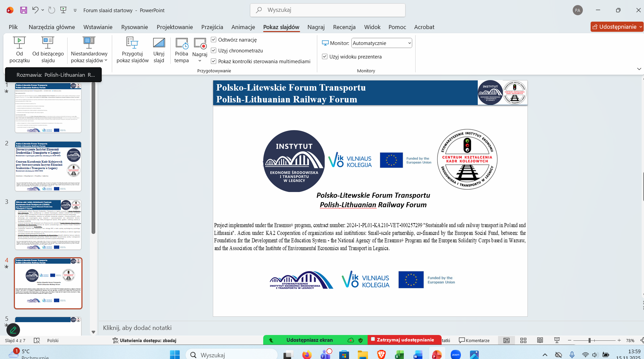The width and height of the screenshot is (644, 359).
Task: Adjust the zoom slider in status bar
Action: [589, 340]
